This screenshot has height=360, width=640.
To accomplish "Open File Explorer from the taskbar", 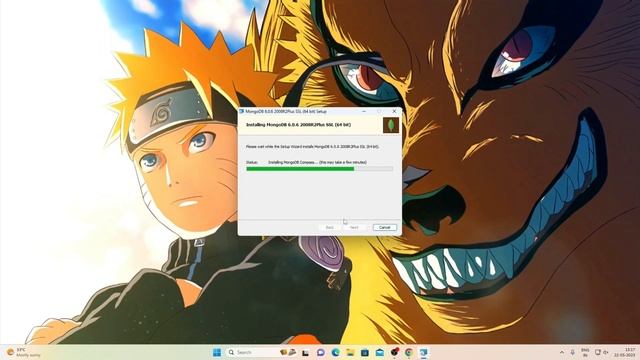I will point(350,352).
